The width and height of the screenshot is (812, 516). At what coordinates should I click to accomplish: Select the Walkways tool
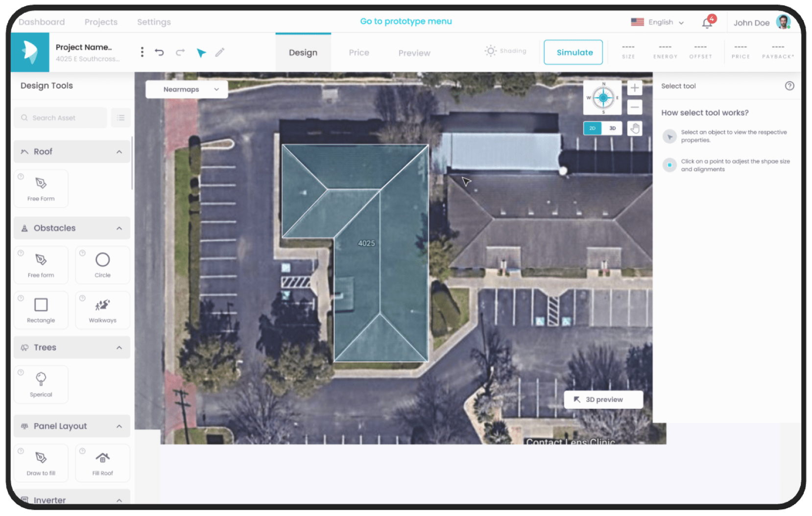coord(103,310)
